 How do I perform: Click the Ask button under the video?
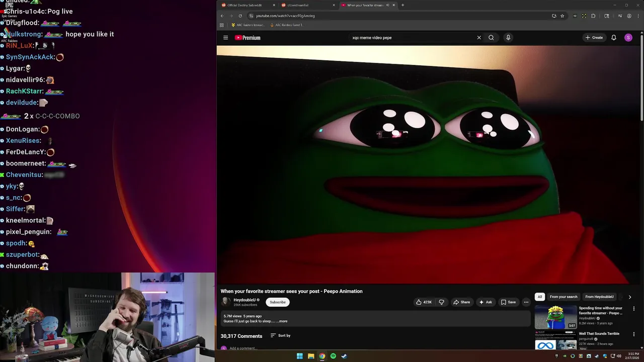coord(486,302)
